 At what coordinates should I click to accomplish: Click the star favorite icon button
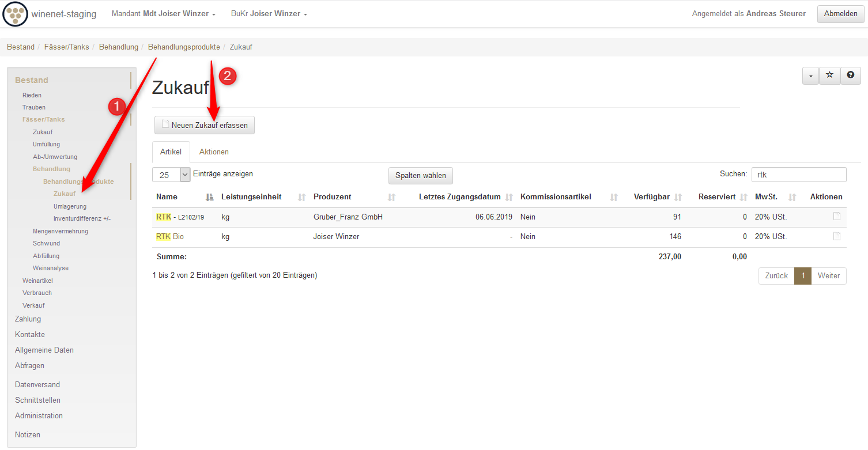pos(829,75)
